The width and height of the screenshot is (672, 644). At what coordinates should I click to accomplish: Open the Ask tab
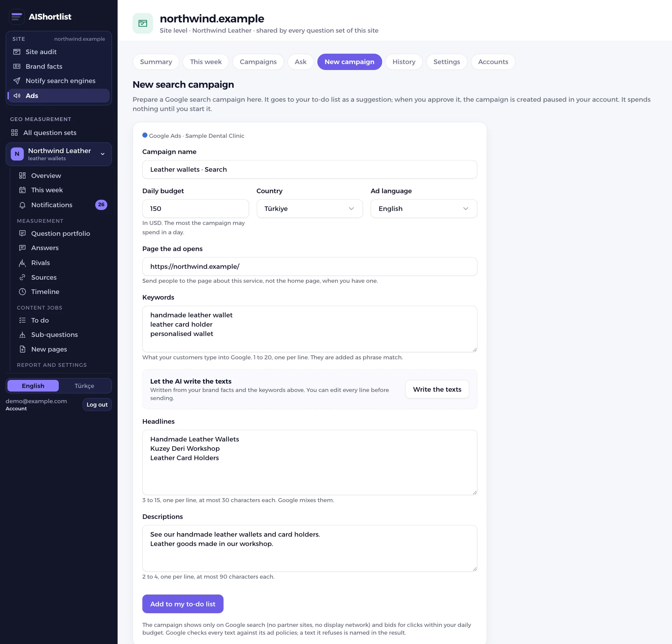[301, 62]
